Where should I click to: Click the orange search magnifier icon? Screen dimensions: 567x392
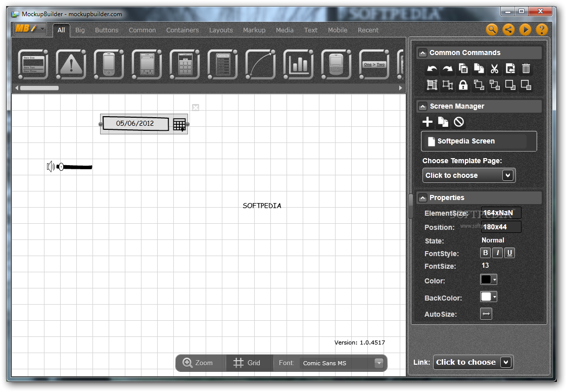click(x=492, y=30)
